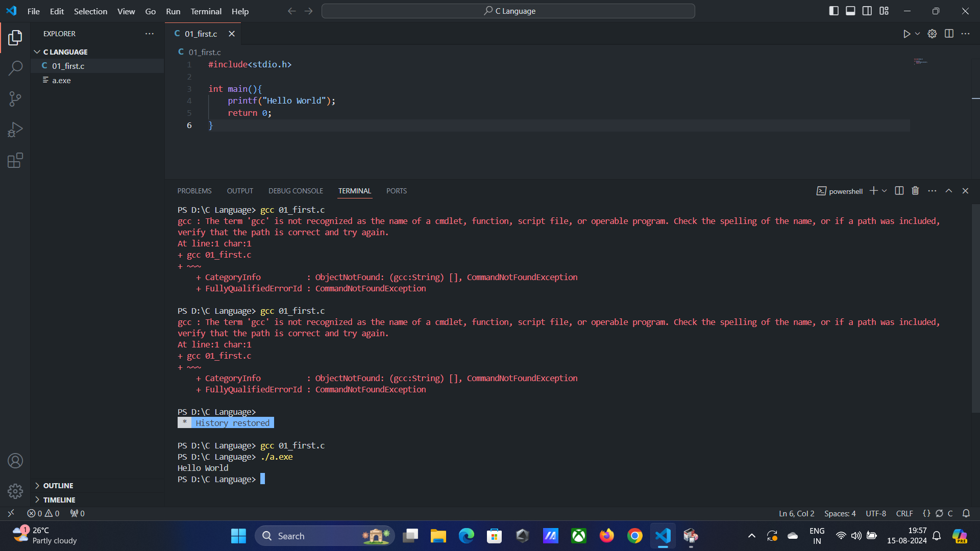Open the Run and Debug view
The image size is (980, 551).
(15, 130)
